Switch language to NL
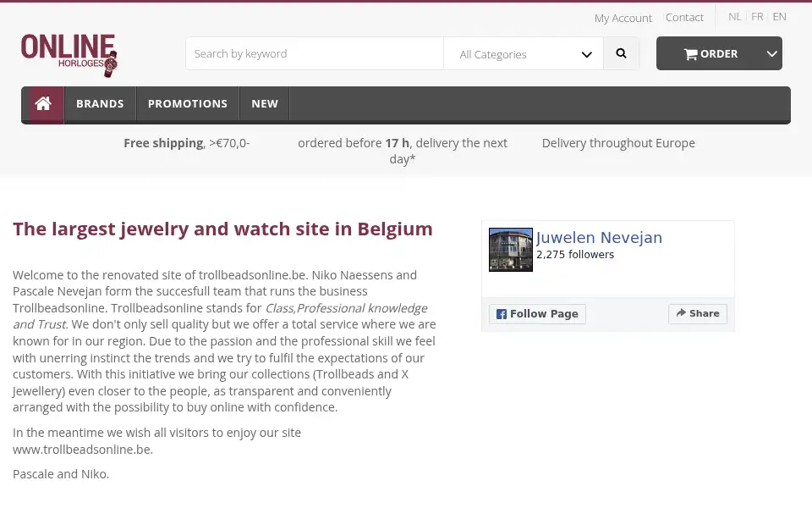812x508 pixels. click(734, 17)
